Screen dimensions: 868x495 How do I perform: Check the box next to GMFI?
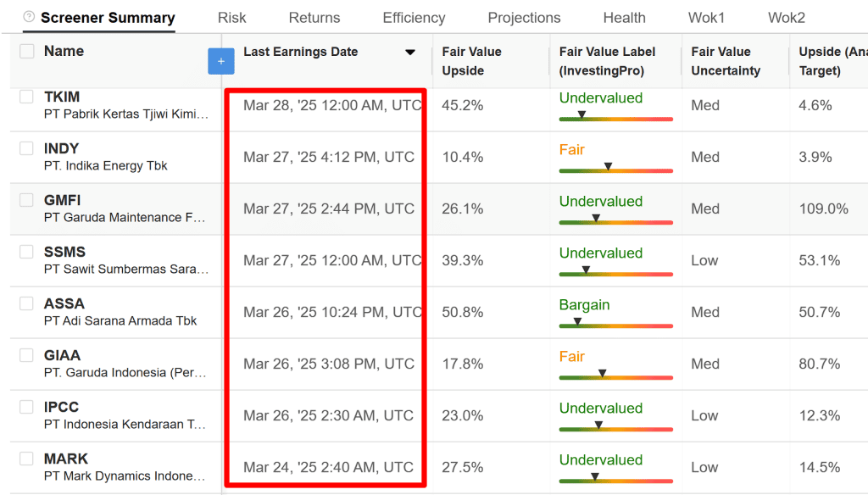click(27, 200)
